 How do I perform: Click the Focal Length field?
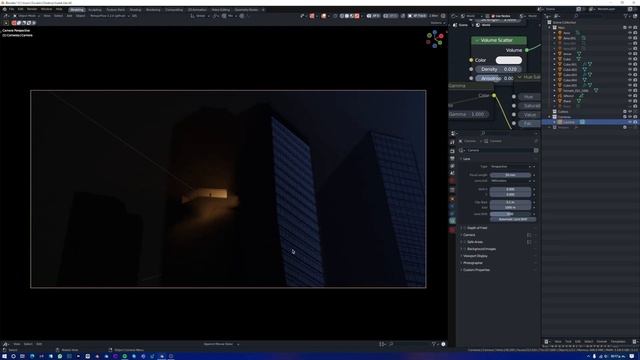[511, 175]
